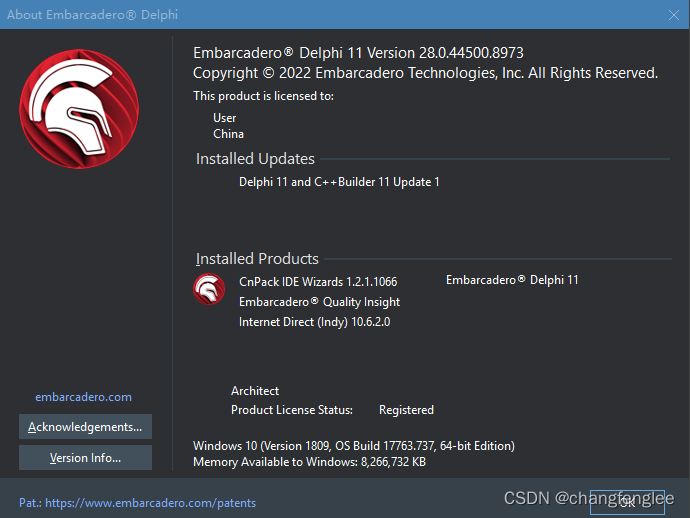Click the 'Product License Status:' label
The width and height of the screenshot is (690, 518).
(x=292, y=410)
